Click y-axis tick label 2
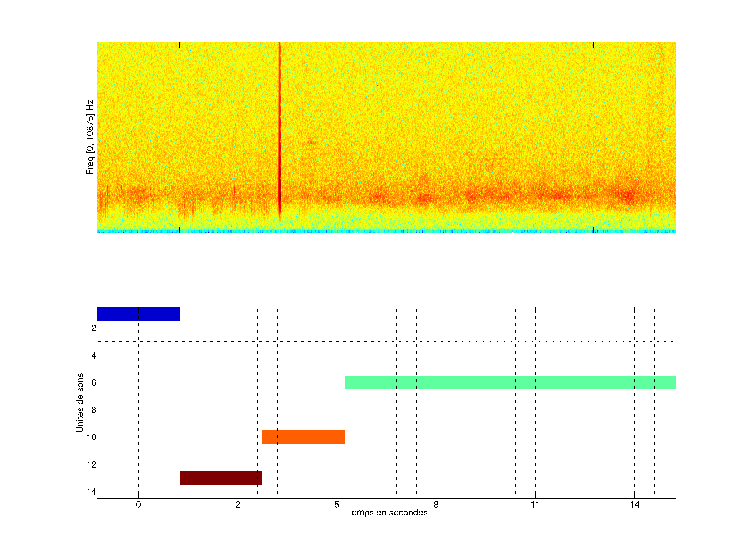 94,328
